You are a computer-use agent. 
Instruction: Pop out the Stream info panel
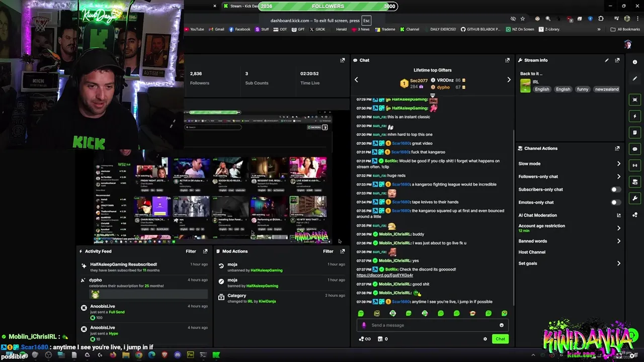[x=617, y=60]
